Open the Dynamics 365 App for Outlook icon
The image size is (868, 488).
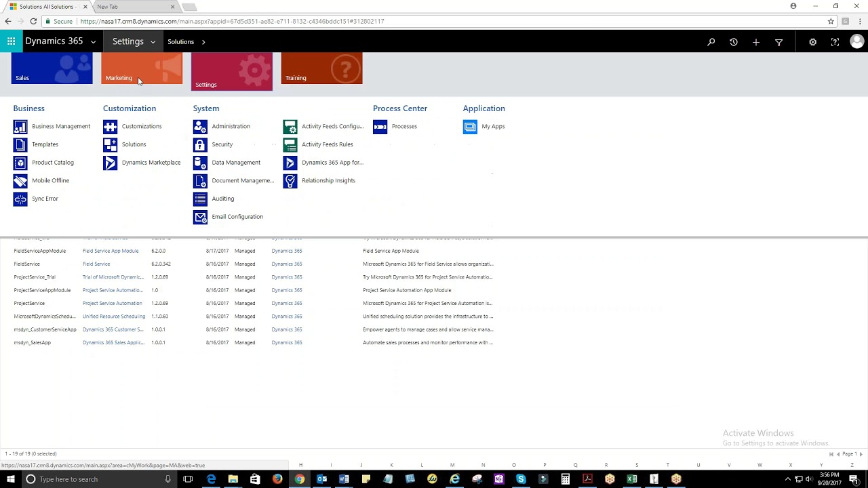pos(290,163)
